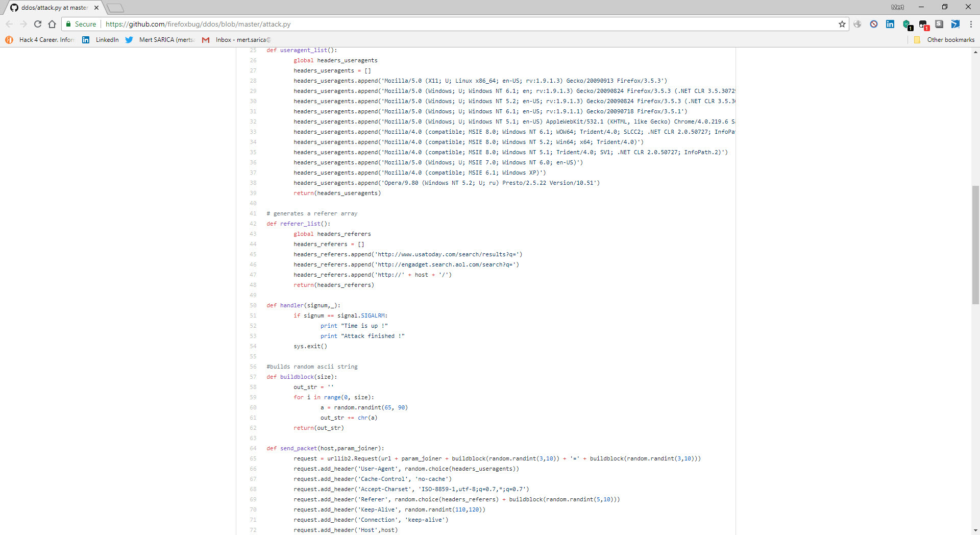Open the Hack 4 Career bookmark
The width and height of the screenshot is (980, 535).
tap(40, 40)
